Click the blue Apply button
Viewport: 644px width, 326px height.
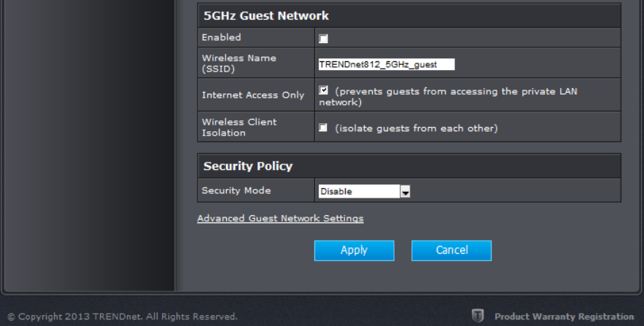354,250
